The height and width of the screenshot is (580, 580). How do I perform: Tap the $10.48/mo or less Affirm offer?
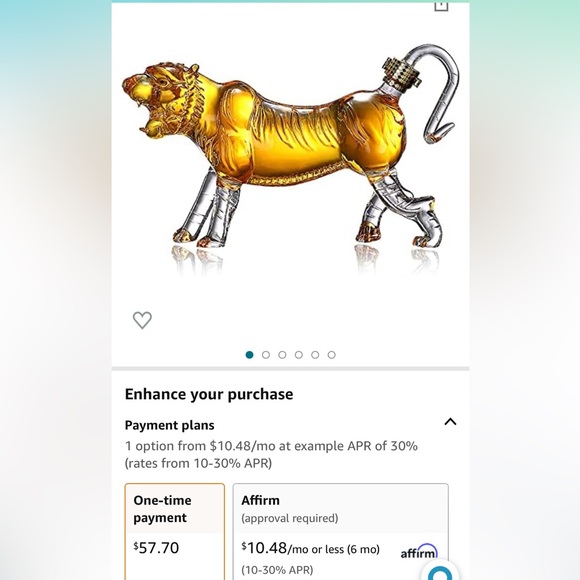(x=311, y=548)
